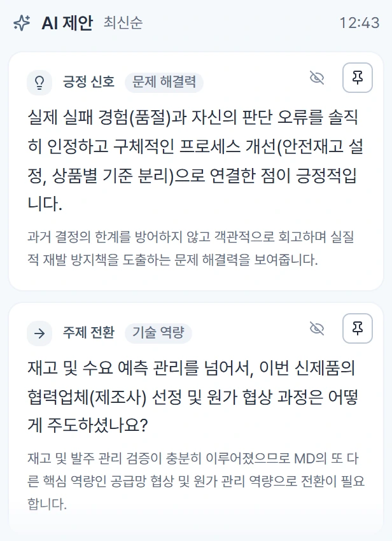392x541 pixels.
Task: Click the 과거 결정의 한계 explanation text
Action: 190,248
